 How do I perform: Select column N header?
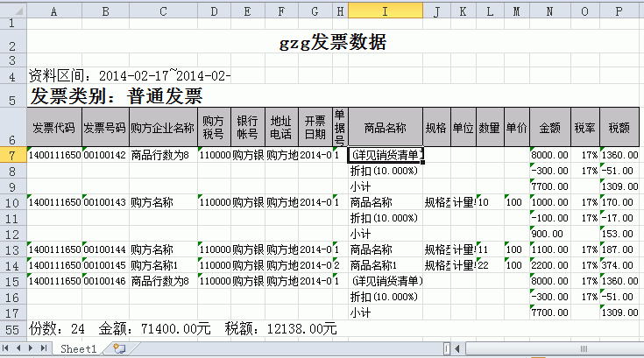[550, 11]
